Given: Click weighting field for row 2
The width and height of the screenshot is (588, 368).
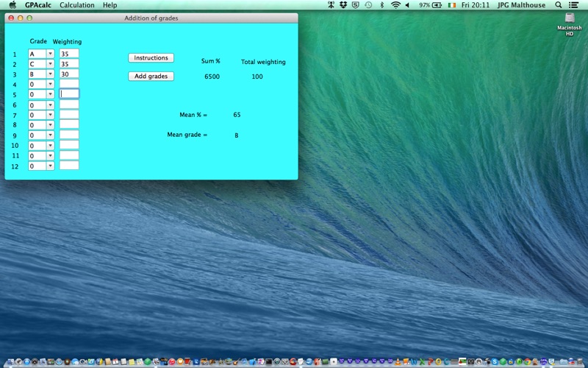Looking at the screenshot, I should (x=69, y=63).
